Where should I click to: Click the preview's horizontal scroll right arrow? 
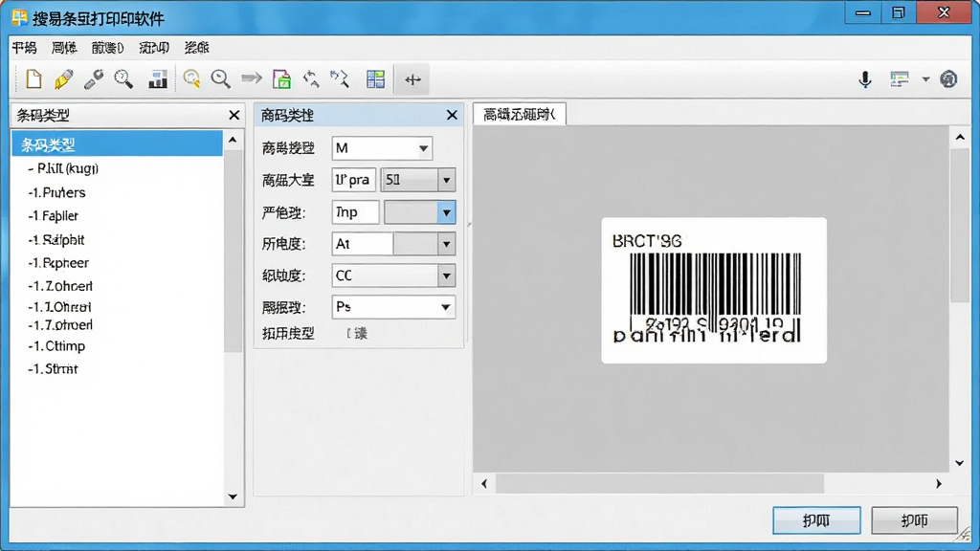[x=939, y=483]
